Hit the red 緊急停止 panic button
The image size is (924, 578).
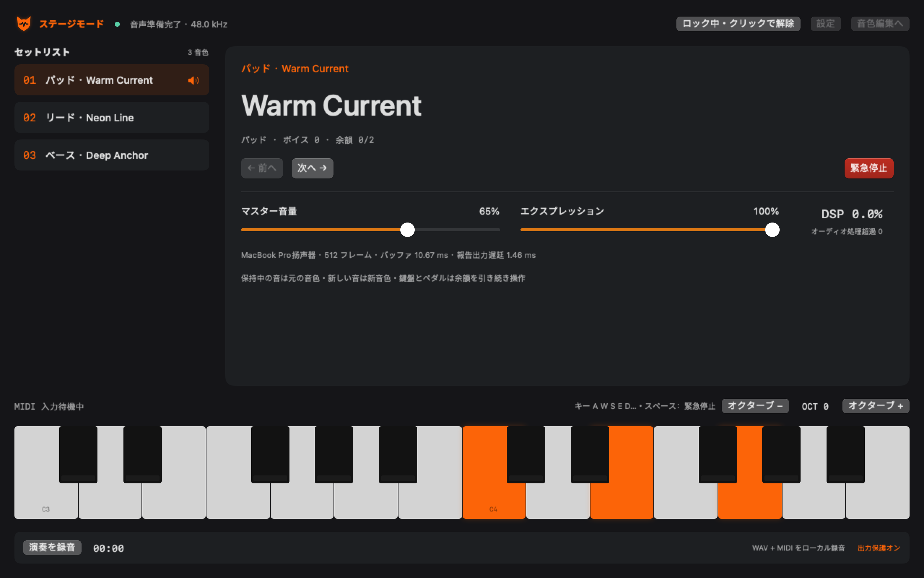coord(869,168)
